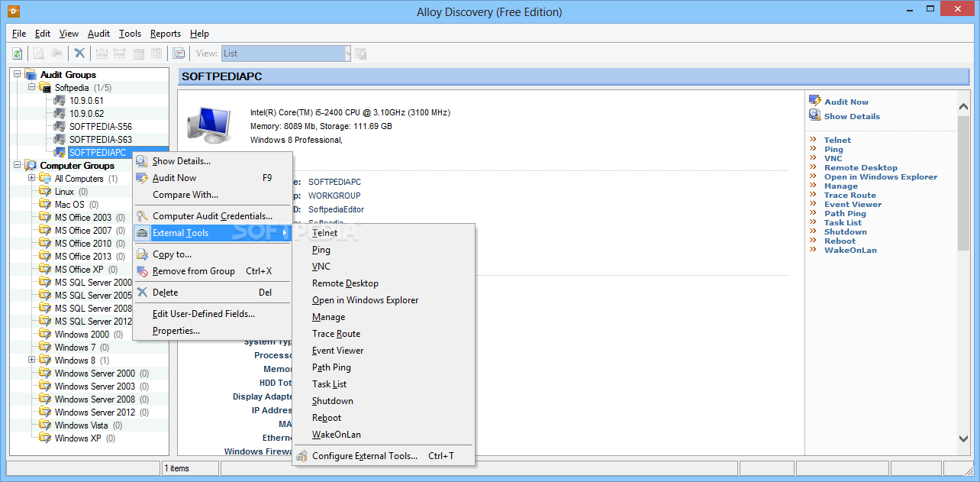Select Remote Desktop in the submenu

[x=345, y=283]
